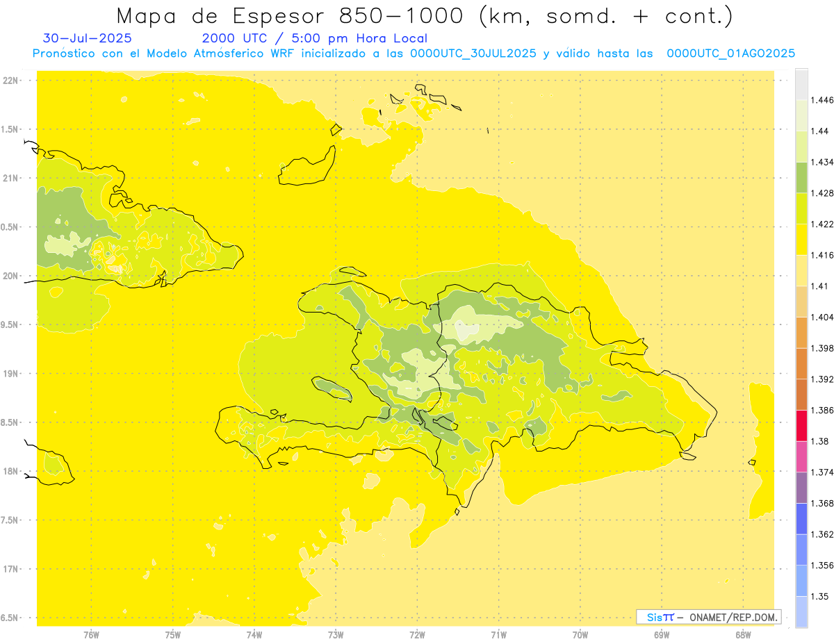Click the legend value '1.398'
Viewport: 834px width, 644px height.
coord(822,348)
